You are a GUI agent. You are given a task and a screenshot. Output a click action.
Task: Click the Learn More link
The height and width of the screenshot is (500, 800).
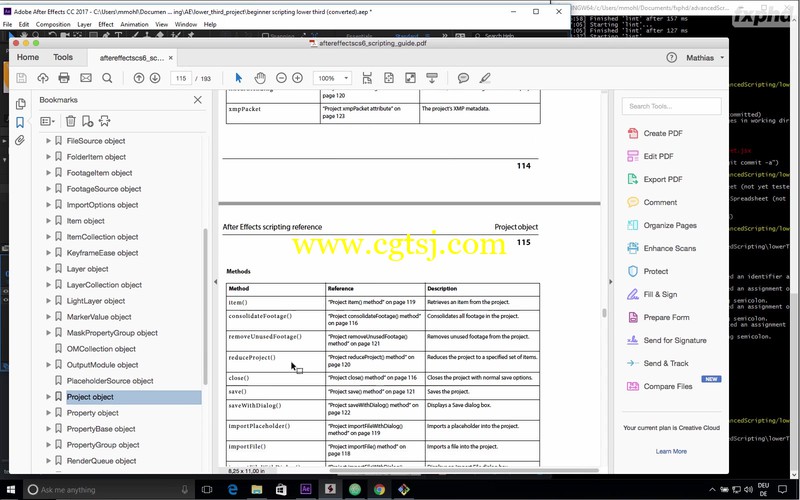671,451
